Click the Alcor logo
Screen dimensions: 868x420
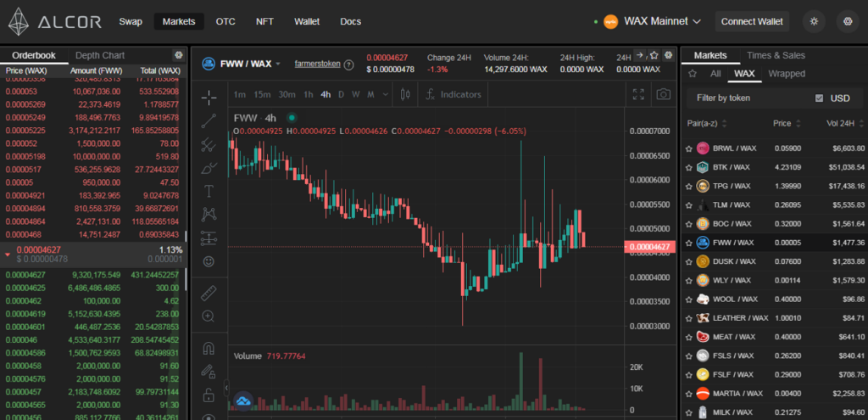pos(55,21)
